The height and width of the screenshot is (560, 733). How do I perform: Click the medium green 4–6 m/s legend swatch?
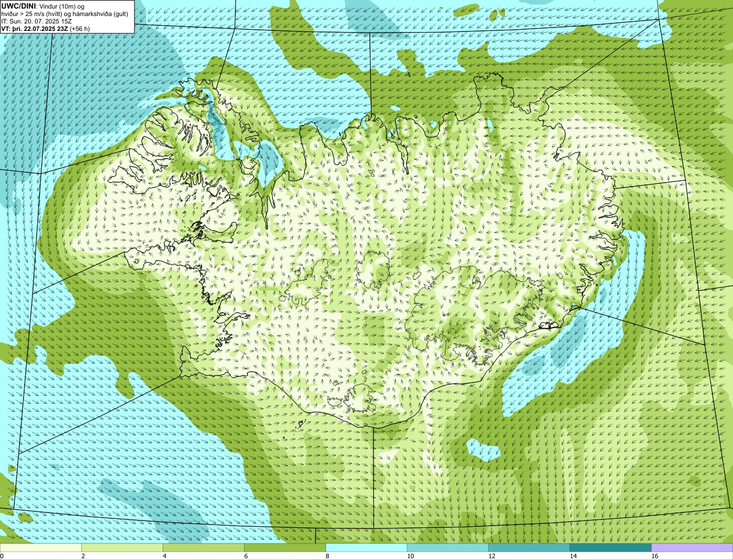203,547
